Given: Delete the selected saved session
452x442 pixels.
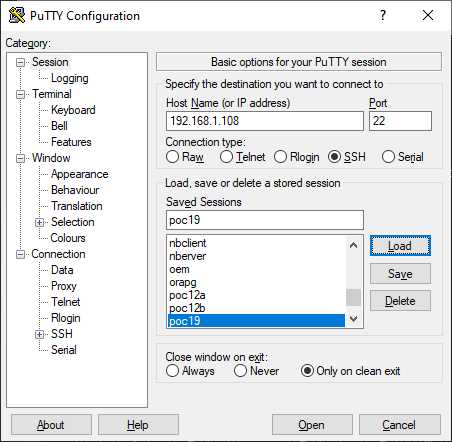Looking at the screenshot, I should (x=400, y=301).
